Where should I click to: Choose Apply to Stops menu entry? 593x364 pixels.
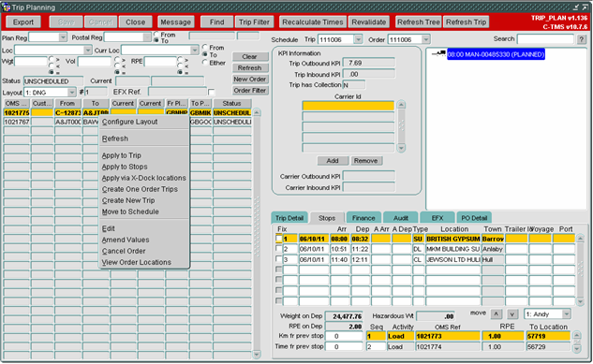tap(125, 167)
